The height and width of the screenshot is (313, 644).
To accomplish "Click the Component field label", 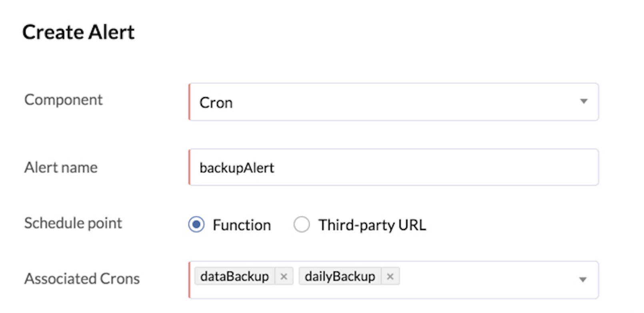I will click(63, 100).
